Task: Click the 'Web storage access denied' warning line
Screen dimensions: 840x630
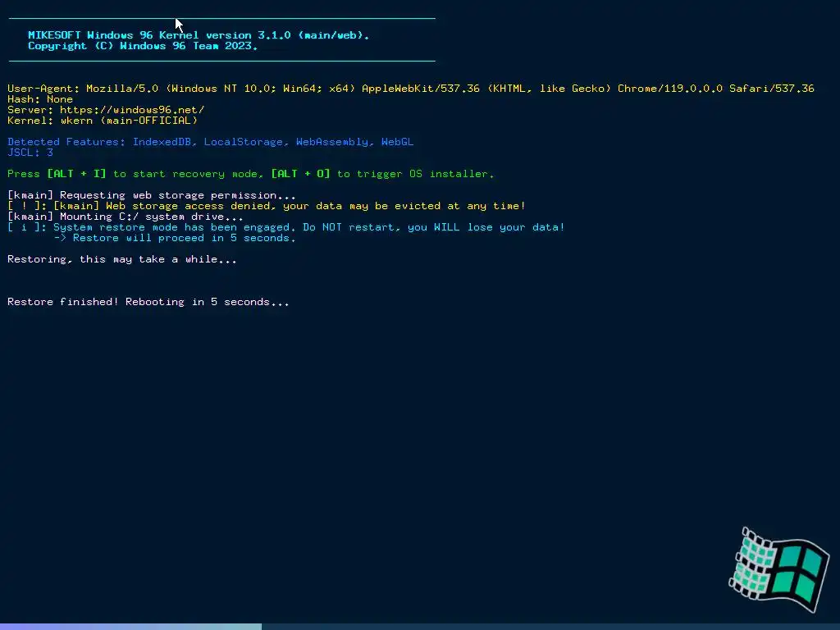Action: click(267, 206)
